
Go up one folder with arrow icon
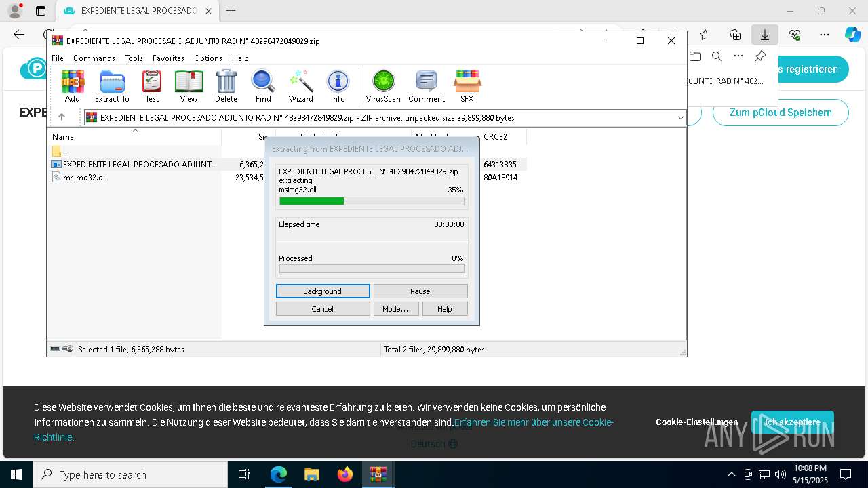point(62,117)
